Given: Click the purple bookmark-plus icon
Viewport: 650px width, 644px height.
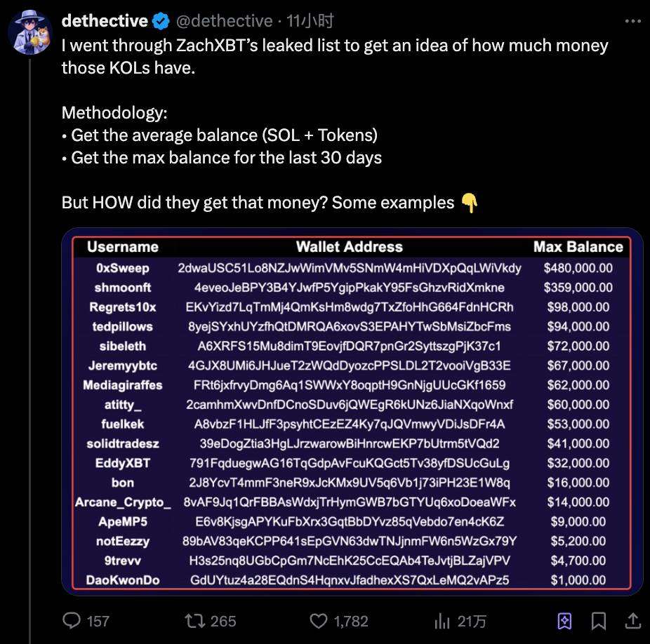Looking at the screenshot, I should pos(564,621).
